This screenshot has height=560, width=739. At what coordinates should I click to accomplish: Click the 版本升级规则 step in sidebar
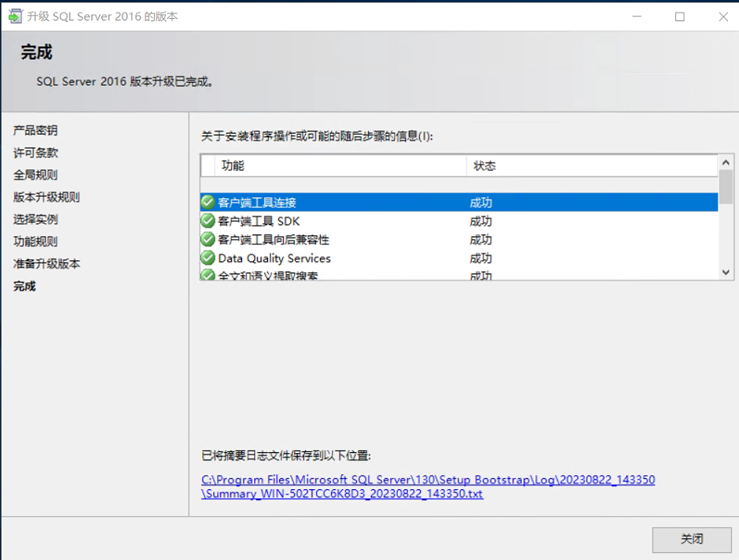click(46, 197)
